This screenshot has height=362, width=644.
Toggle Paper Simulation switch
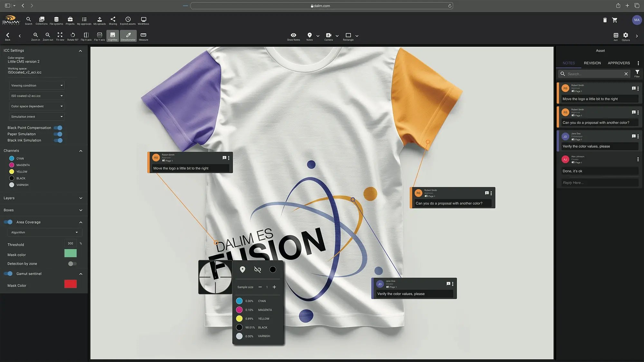[58, 134]
